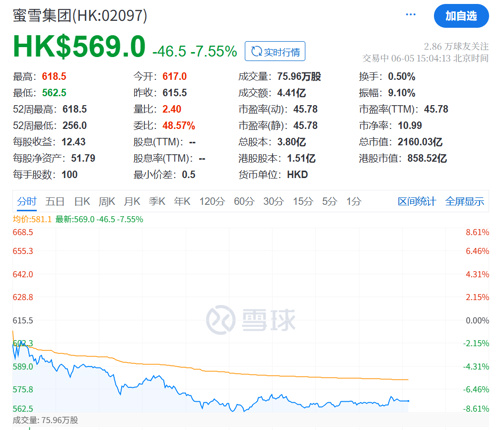Click the 加自选 add to watchlist button
The width and height of the screenshot is (500, 430).
tap(461, 16)
